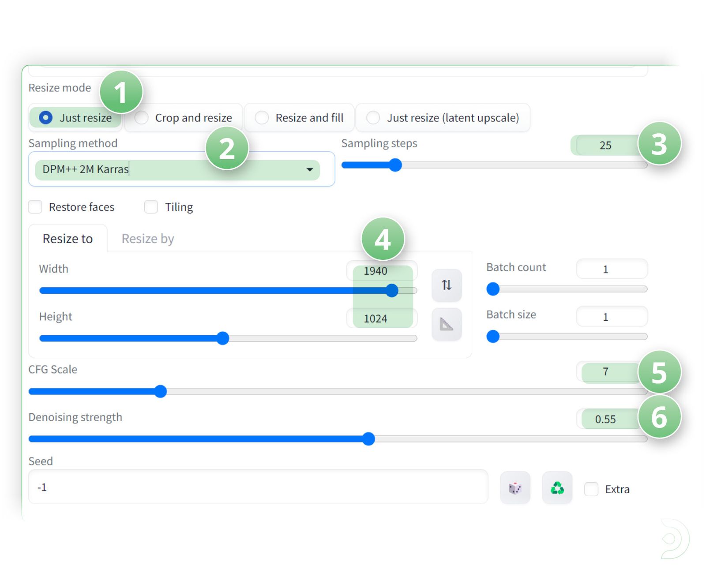The image size is (706, 588).
Task: Click the Denoising strength slider handle
Action: coord(369,439)
